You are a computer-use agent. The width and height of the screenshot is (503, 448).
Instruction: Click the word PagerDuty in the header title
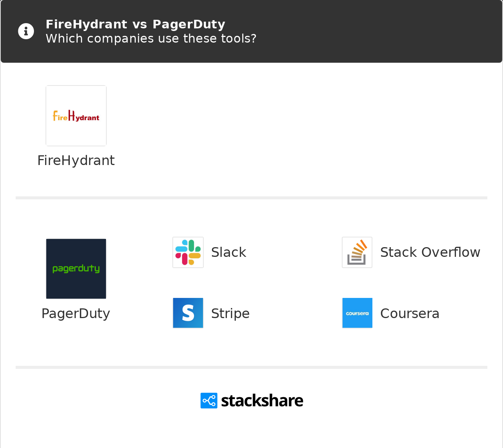(x=189, y=24)
